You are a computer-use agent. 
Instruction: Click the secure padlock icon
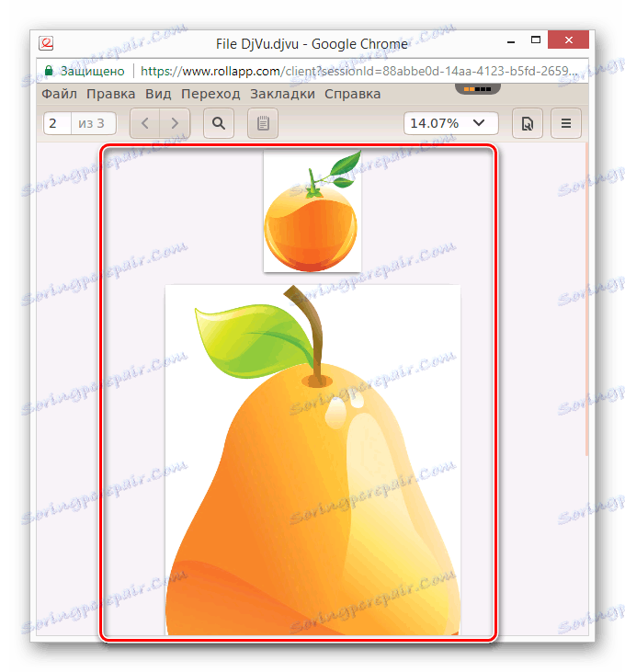[x=49, y=71]
